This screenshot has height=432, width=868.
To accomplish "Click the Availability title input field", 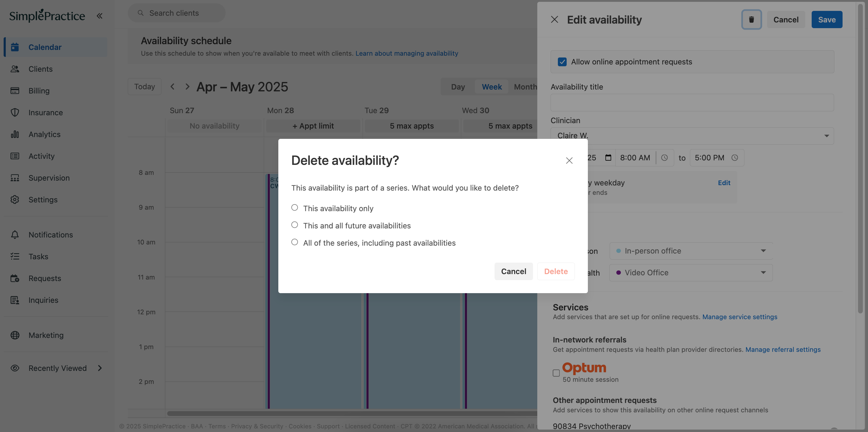I will [692, 102].
